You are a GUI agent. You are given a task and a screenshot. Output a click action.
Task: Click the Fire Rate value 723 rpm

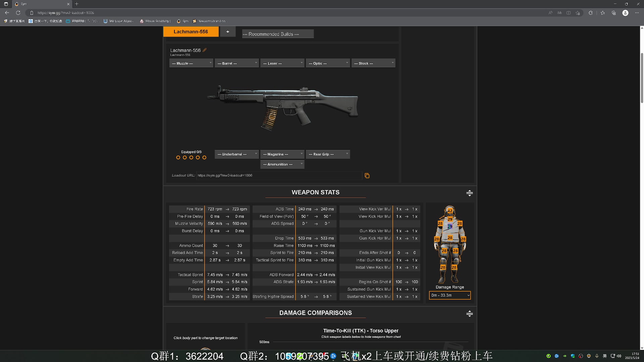tap(215, 209)
